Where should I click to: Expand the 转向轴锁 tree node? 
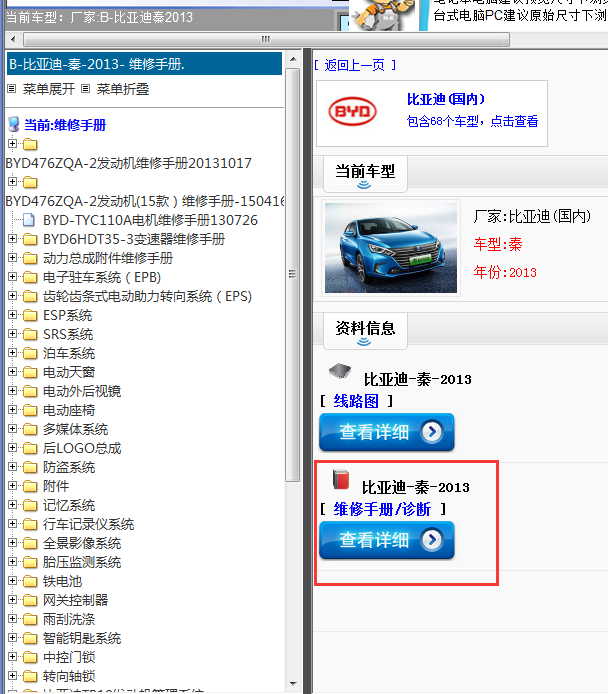[12, 676]
